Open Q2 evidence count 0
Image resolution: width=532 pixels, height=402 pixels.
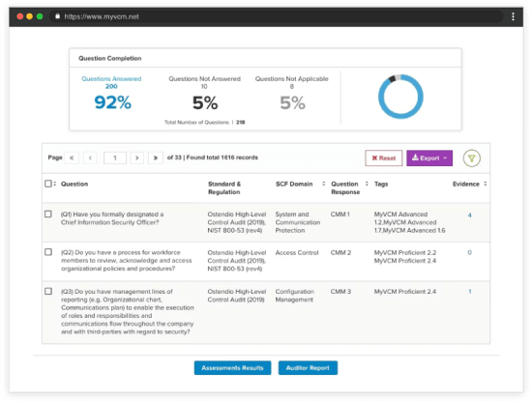[469, 252]
